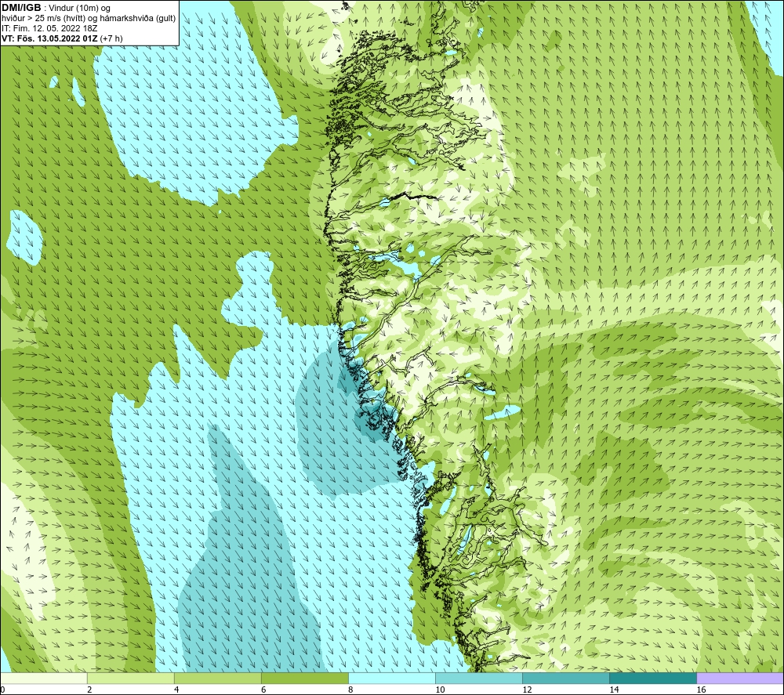This screenshot has width=784, height=695.
Task: Click the 14–16 m/s dark teal swatch
Action: tap(653, 678)
